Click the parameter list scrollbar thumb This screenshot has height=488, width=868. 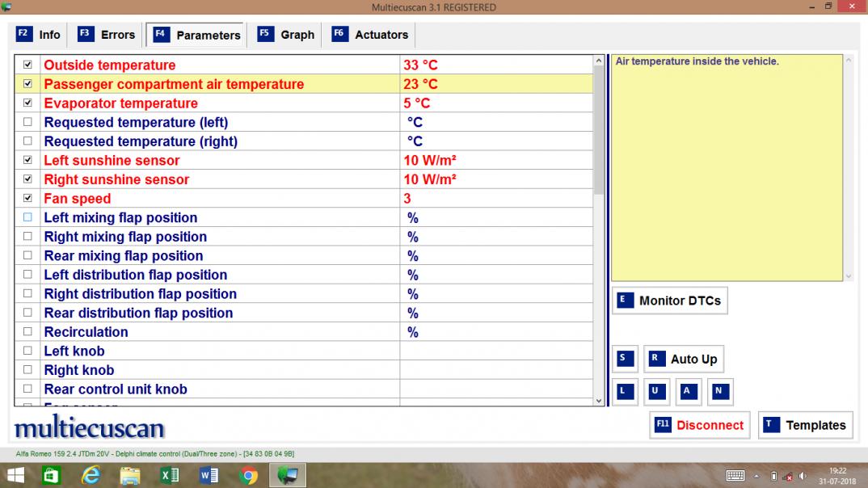pos(598,130)
